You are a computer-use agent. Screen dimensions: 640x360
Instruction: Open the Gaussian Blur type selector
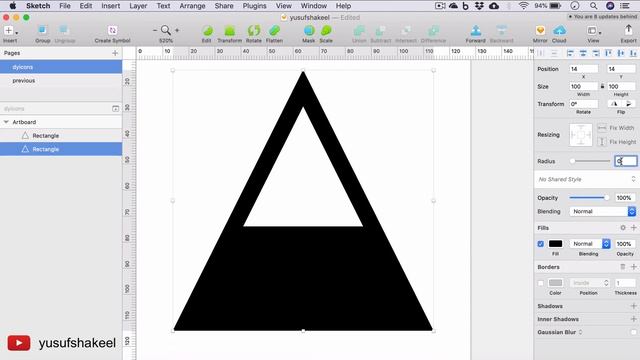click(x=580, y=332)
